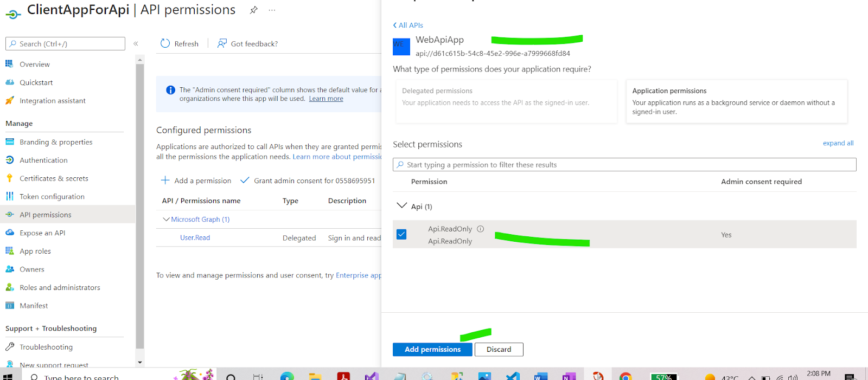Click the WebApiApp blue WE tile icon
This screenshot has width=868, height=380.
click(x=401, y=46)
